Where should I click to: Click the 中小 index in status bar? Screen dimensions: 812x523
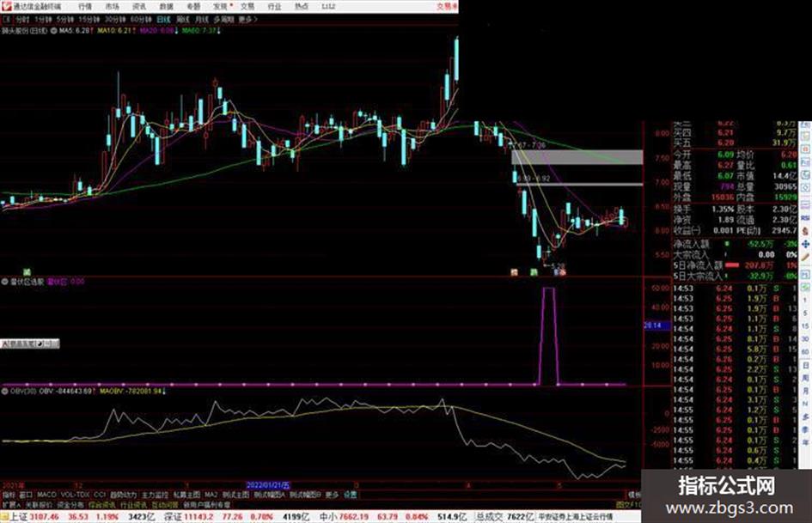tap(327, 517)
